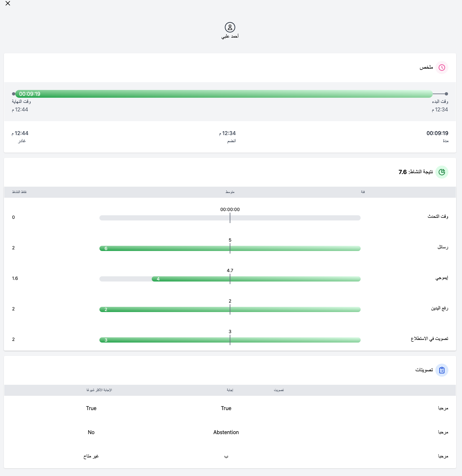462x476 pixels.
Task: Click the تصويتات section heading
Action: (424, 370)
